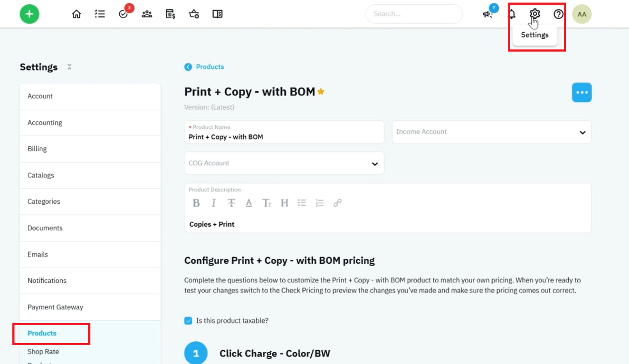Click the green plus create button
The image size is (629, 364).
pyautogui.click(x=29, y=14)
